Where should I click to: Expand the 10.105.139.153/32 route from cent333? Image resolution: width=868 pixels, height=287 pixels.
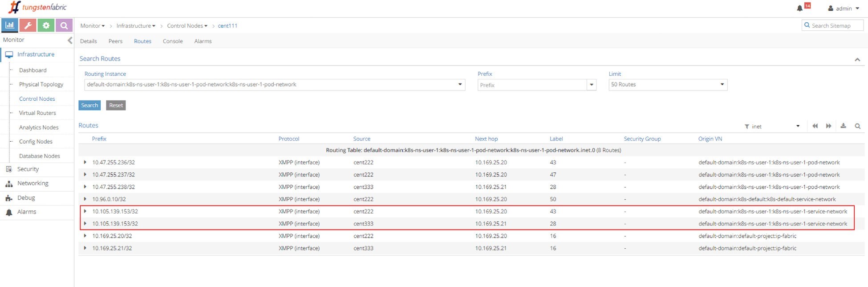pos(85,224)
